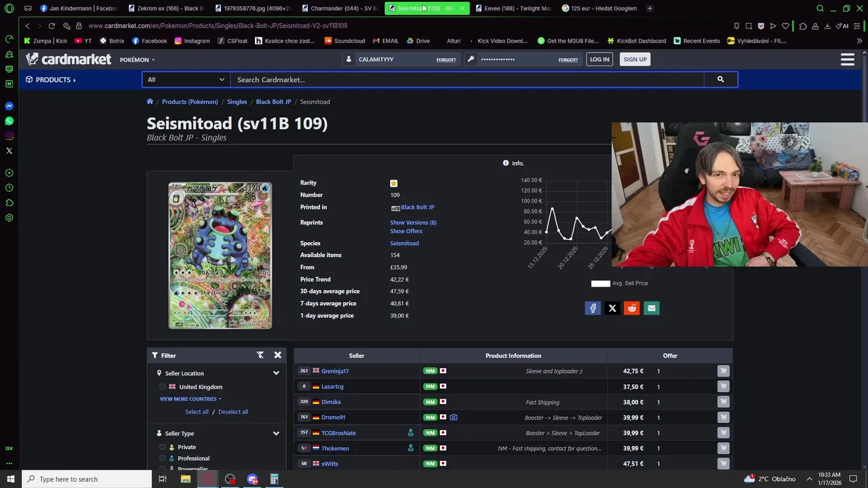Image resolution: width=868 pixels, height=488 pixels.
Task: Enlarge the Seismitoad card image
Action: pos(220,256)
